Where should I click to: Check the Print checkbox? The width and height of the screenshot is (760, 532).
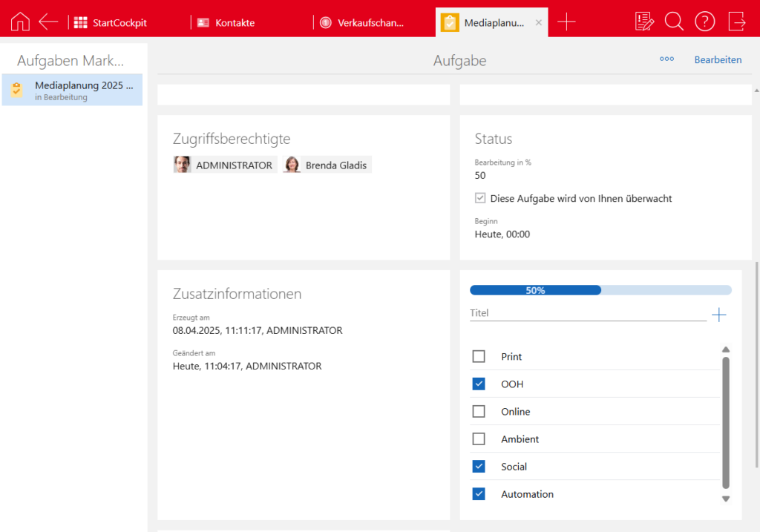tap(479, 357)
